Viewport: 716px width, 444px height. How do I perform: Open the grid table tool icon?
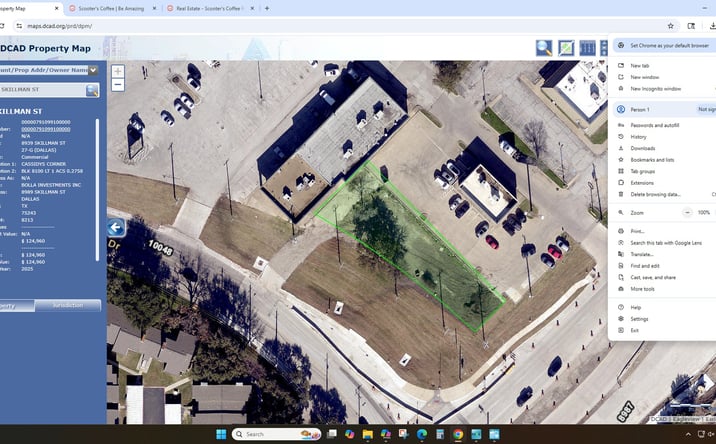tap(587, 48)
